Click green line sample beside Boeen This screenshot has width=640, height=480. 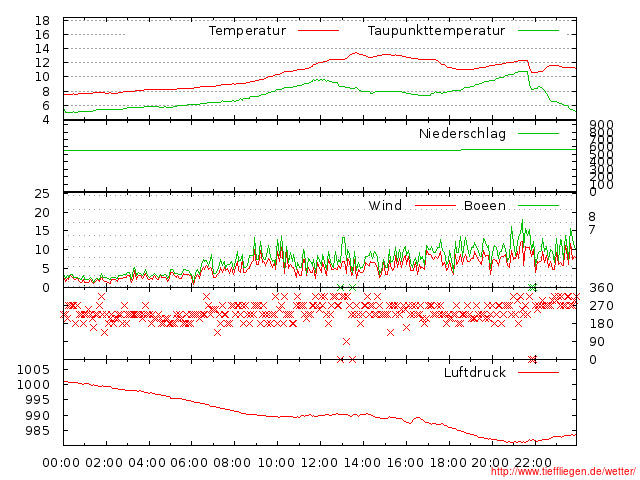(x=538, y=206)
